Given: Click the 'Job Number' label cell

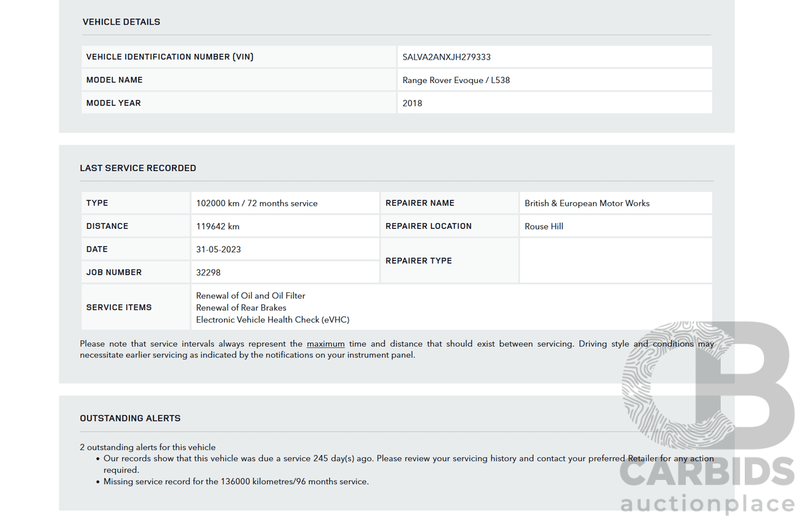Looking at the screenshot, I should (x=136, y=273).
